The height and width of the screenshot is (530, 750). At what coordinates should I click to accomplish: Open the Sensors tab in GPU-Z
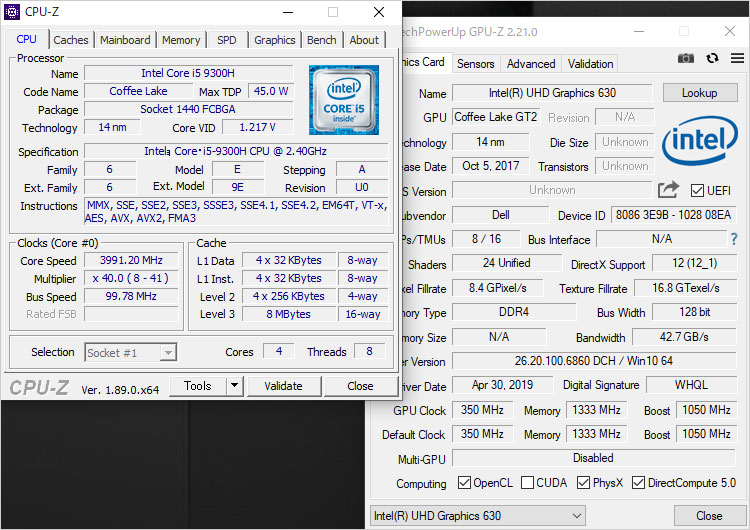[475, 64]
